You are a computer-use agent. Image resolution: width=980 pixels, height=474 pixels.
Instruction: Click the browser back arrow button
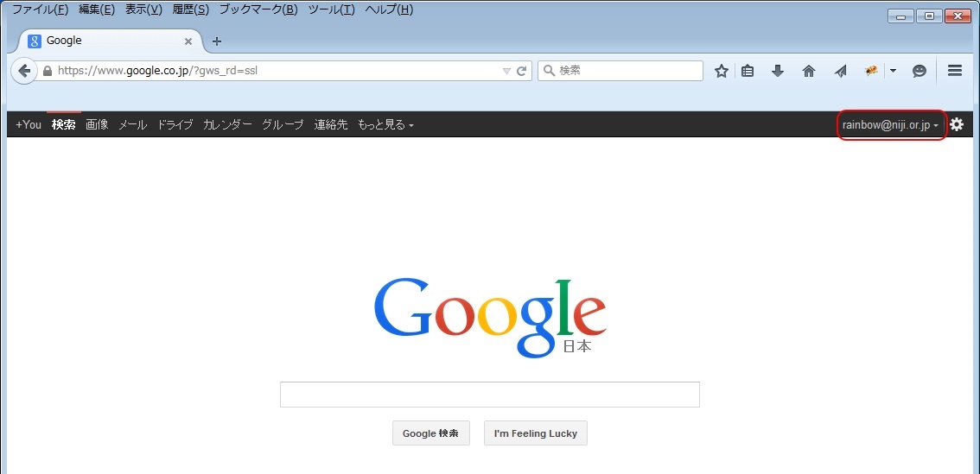tap(23, 71)
